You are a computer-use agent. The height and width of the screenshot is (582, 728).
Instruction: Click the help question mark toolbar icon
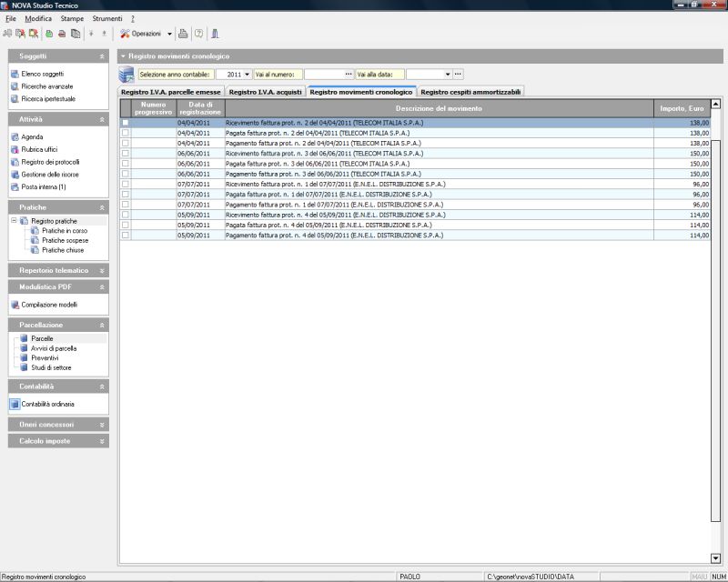[x=198, y=34]
